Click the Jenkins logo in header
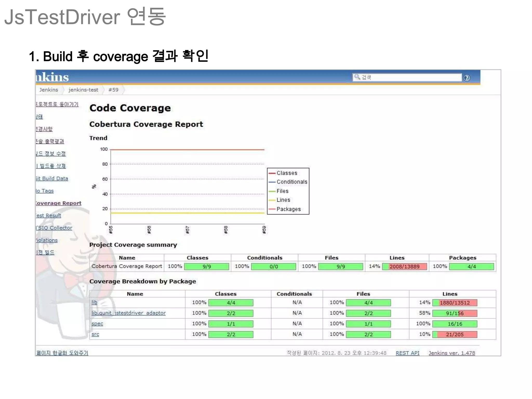This screenshot has height=399, width=532. click(x=52, y=77)
